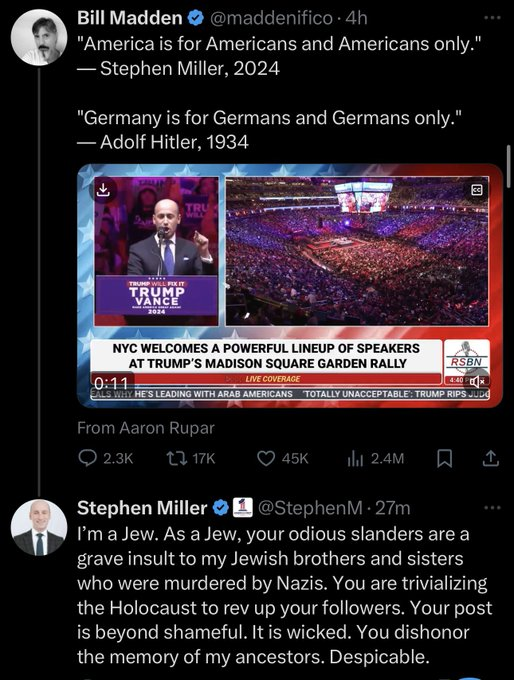514x680 pixels.
Task: Repost the tweet with 17K reposts
Action: [x=177, y=458]
